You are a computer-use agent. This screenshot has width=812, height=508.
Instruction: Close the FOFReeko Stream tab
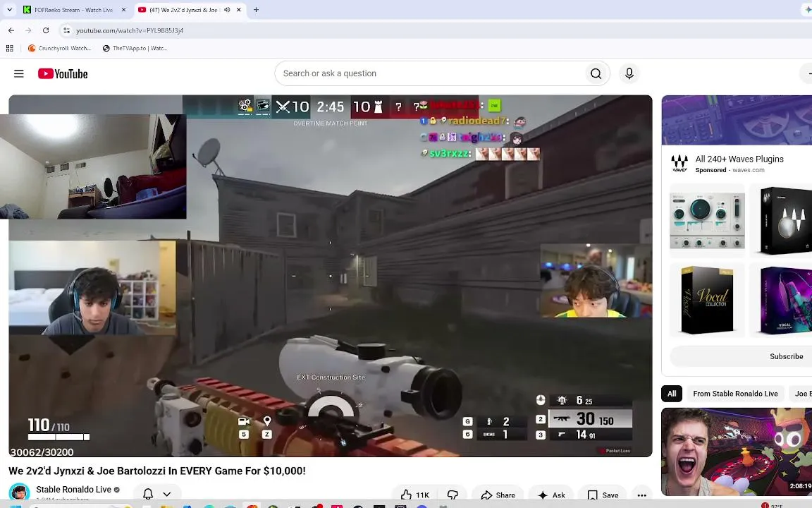pos(123,10)
